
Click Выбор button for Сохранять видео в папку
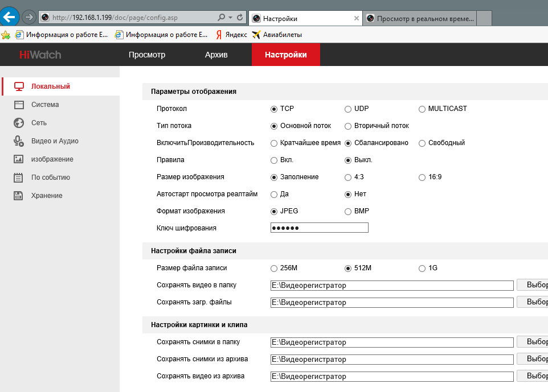[x=533, y=285]
